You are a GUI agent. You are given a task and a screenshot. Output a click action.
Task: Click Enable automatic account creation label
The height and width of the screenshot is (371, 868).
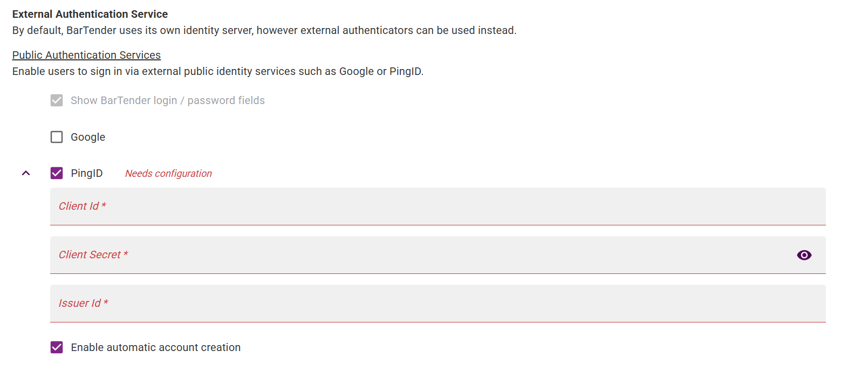pos(156,347)
